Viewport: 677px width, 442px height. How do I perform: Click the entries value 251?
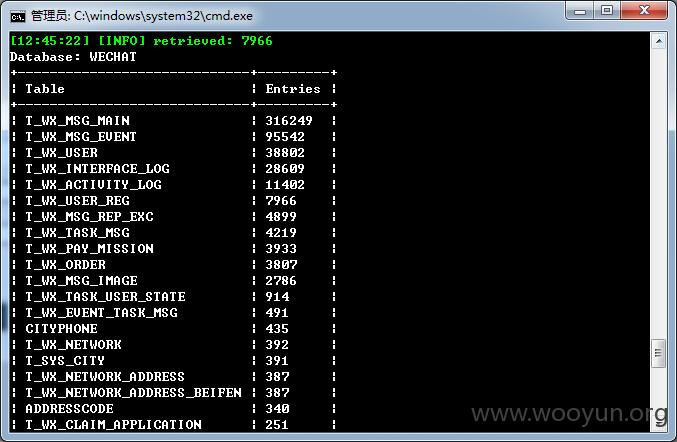[277, 424]
